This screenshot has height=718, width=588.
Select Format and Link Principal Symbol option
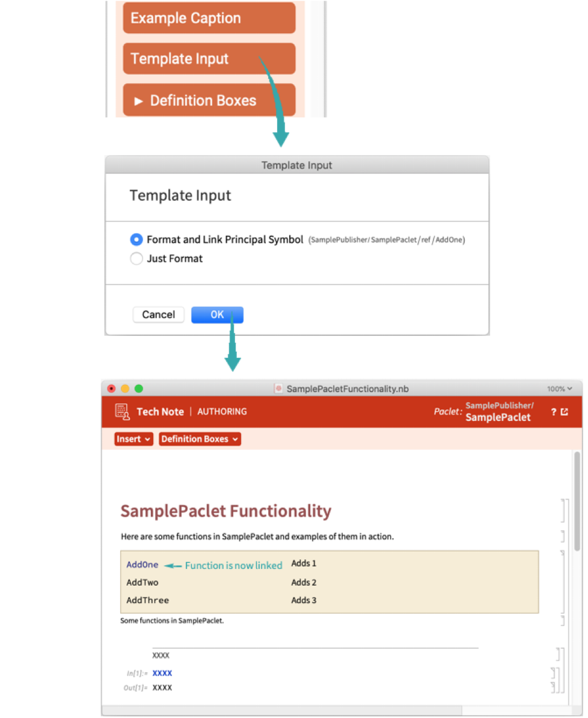click(136, 239)
